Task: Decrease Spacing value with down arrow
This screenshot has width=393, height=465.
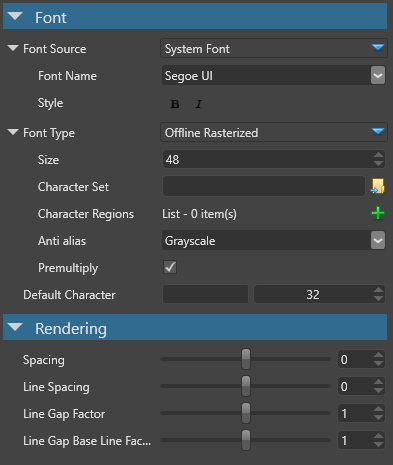Action: click(x=378, y=364)
